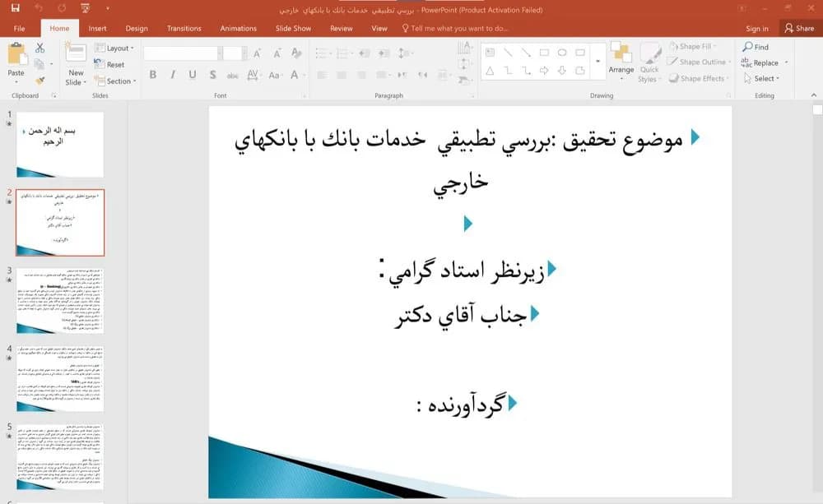Viewport: 823px width, 504px height.
Task: Switch to the Design tab
Action: pyautogui.click(x=137, y=28)
